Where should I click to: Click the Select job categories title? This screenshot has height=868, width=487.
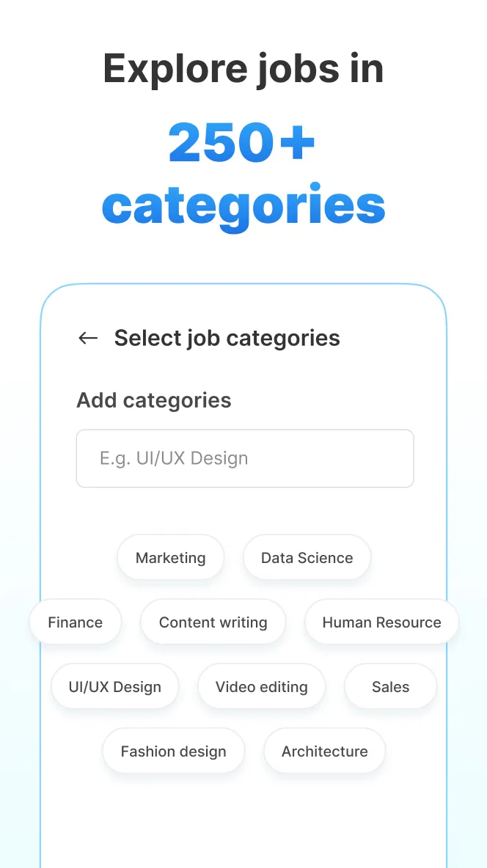tap(227, 338)
